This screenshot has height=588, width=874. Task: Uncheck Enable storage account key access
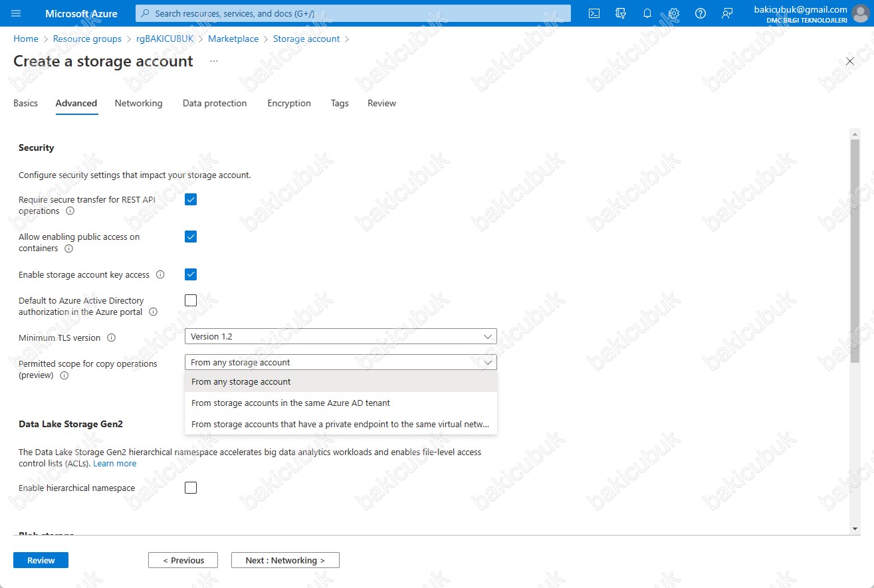click(191, 274)
